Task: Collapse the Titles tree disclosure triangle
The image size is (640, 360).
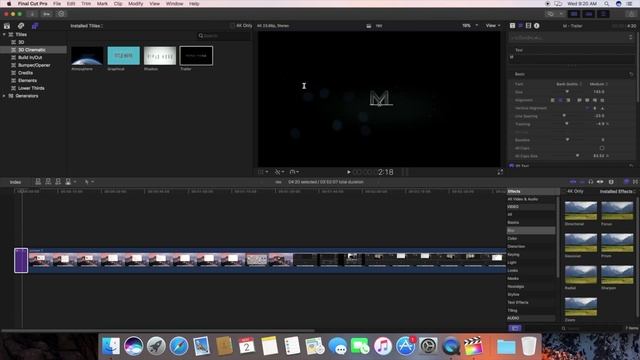Action: tap(4, 35)
